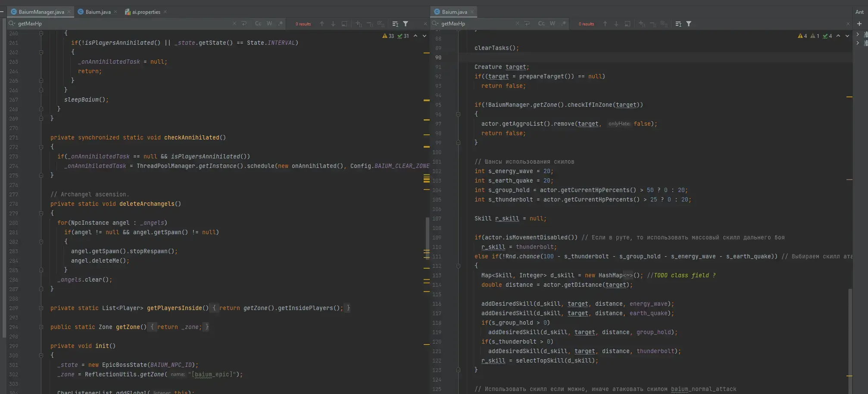
Task: Insert new line in left search field
Action: coord(244,24)
